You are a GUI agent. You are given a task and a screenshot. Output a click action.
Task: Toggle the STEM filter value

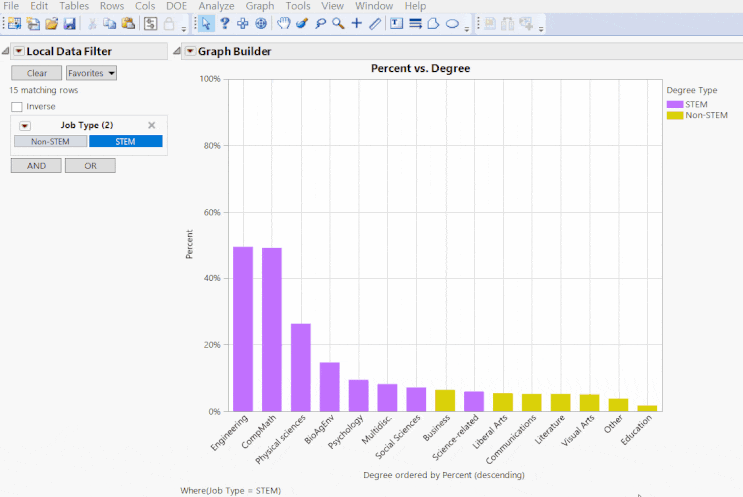(125, 141)
